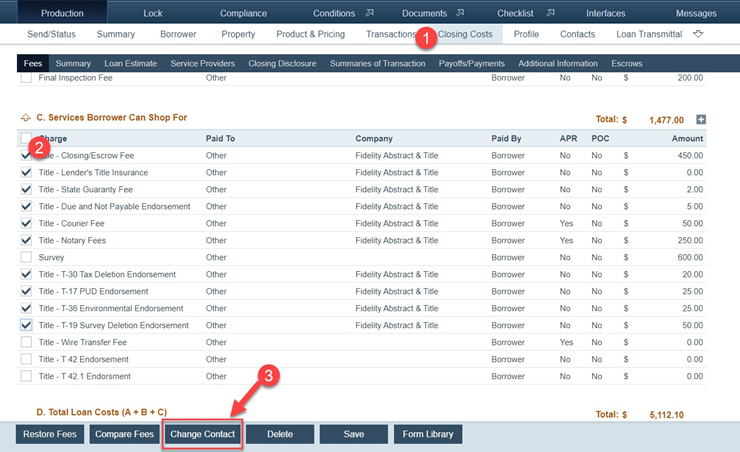Open the Form Library button

pyautogui.click(x=428, y=434)
